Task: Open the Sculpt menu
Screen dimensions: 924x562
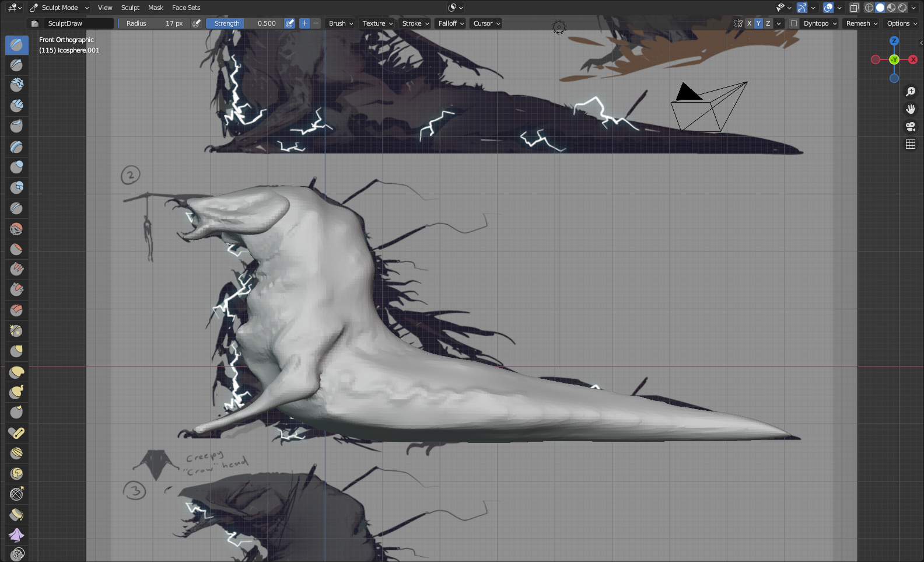Action: point(130,8)
